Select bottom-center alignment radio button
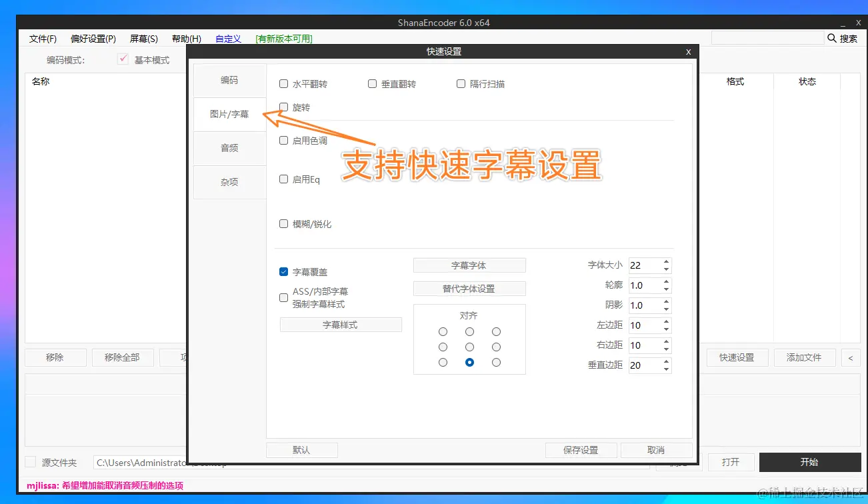The width and height of the screenshot is (868, 504). 470,362
